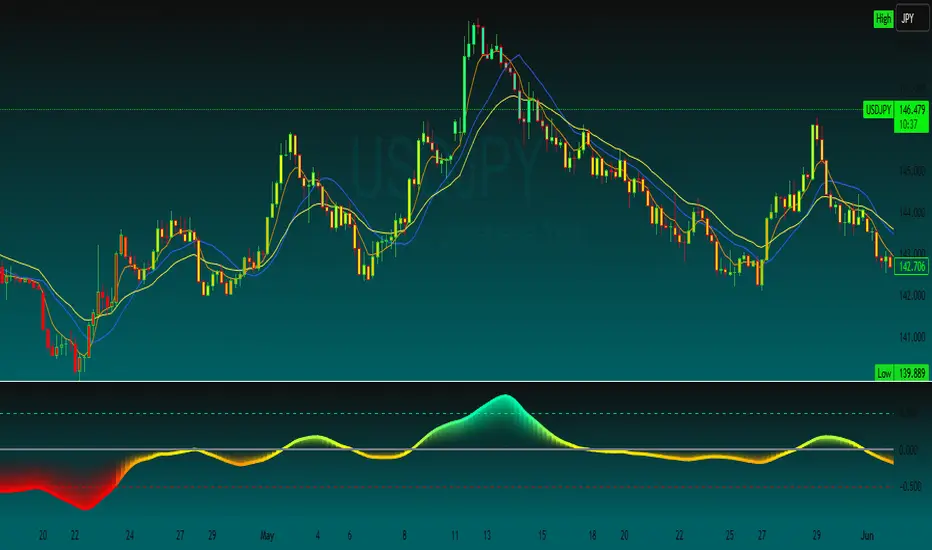Click the oscillator's green peak near May 13
This screenshot has width=932, height=550.
coord(505,397)
